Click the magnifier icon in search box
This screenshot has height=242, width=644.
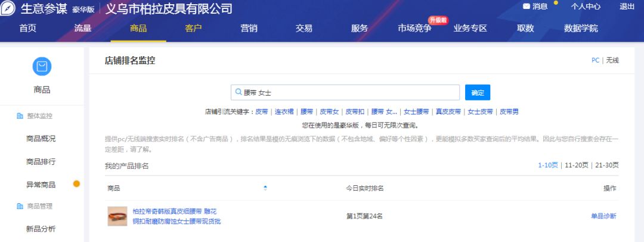tap(239, 93)
